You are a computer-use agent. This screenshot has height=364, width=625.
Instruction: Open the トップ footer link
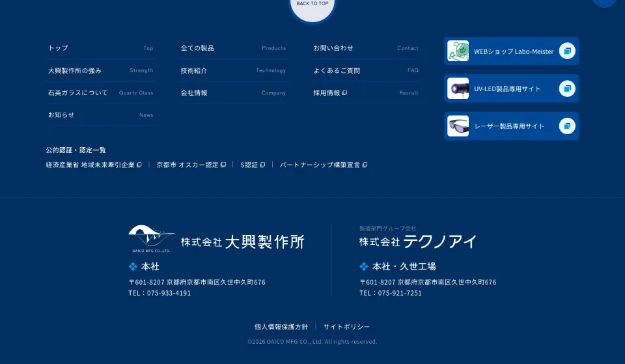pyautogui.click(x=101, y=48)
